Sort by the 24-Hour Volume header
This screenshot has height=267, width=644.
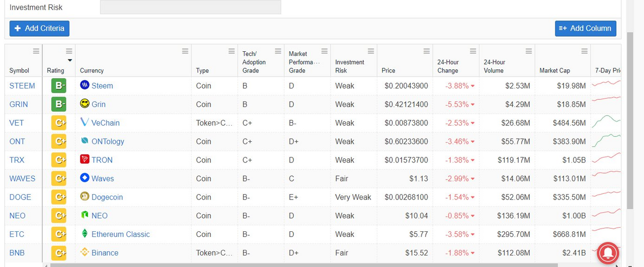pyautogui.click(x=495, y=66)
